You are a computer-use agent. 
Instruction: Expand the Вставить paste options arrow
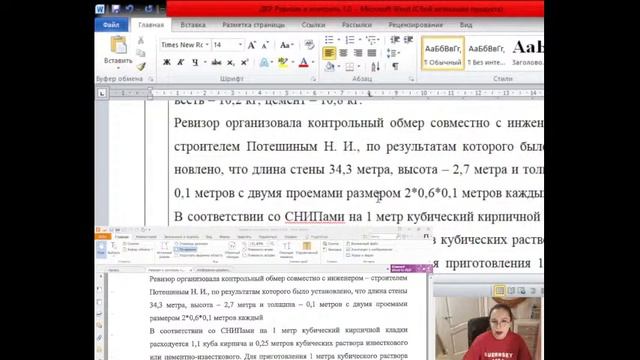coord(118,68)
